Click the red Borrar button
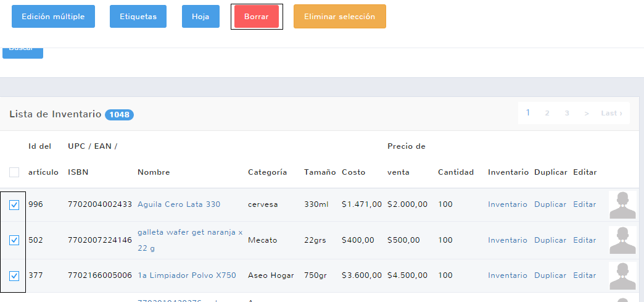Viewport: 644px width, 302px height. pyautogui.click(x=256, y=17)
